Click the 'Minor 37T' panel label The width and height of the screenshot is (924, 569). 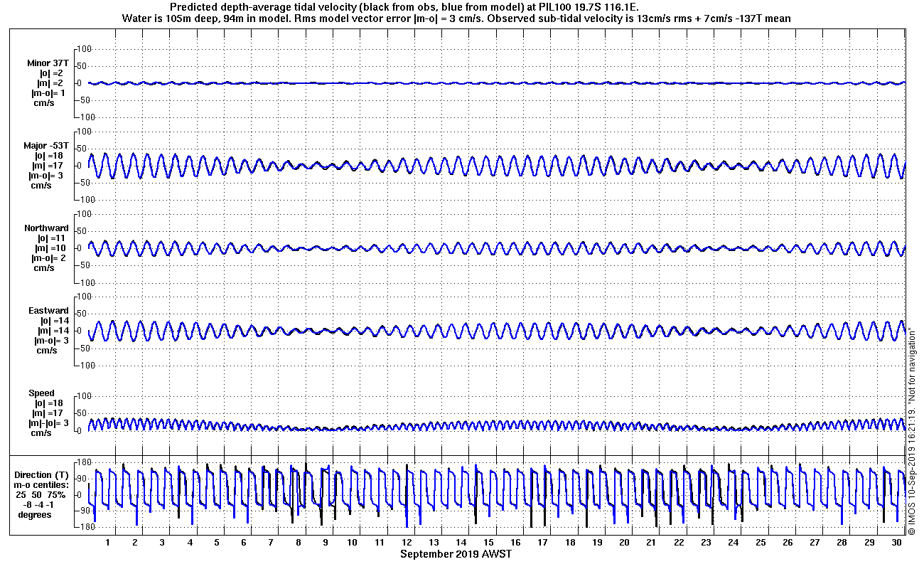coord(48,63)
